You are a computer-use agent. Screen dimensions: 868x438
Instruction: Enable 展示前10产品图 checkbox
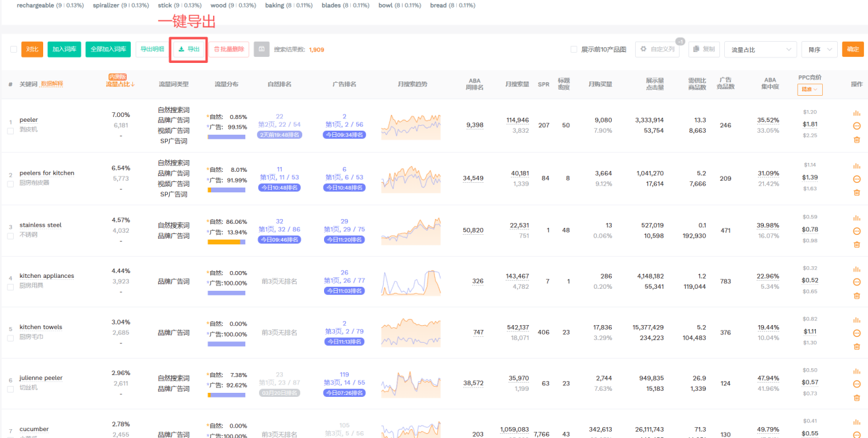point(574,49)
